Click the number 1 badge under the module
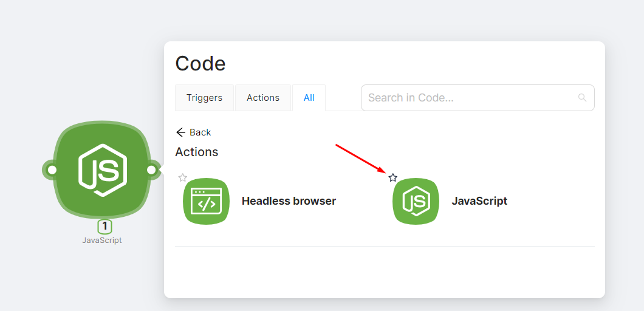644x311 pixels. coord(104,227)
